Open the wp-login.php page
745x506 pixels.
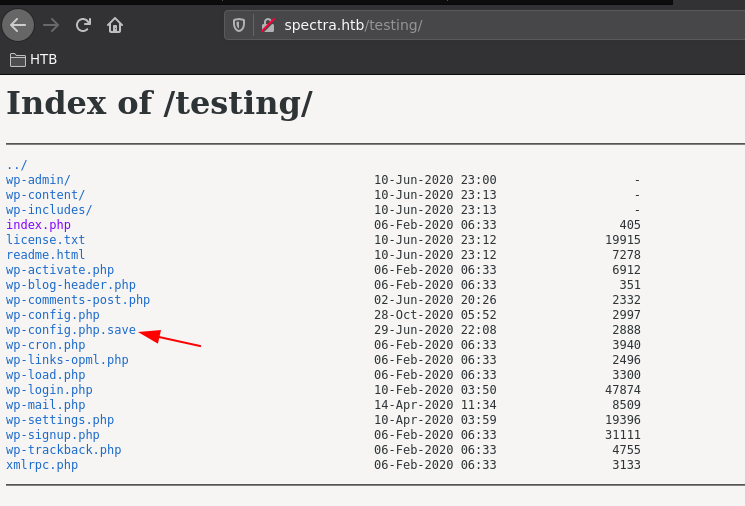tap(49, 390)
